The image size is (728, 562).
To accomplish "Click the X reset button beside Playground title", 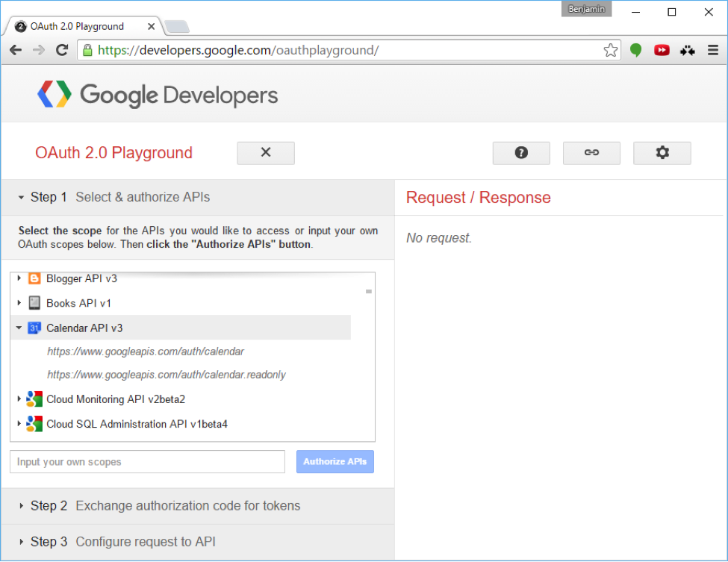I will [x=266, y=153].
